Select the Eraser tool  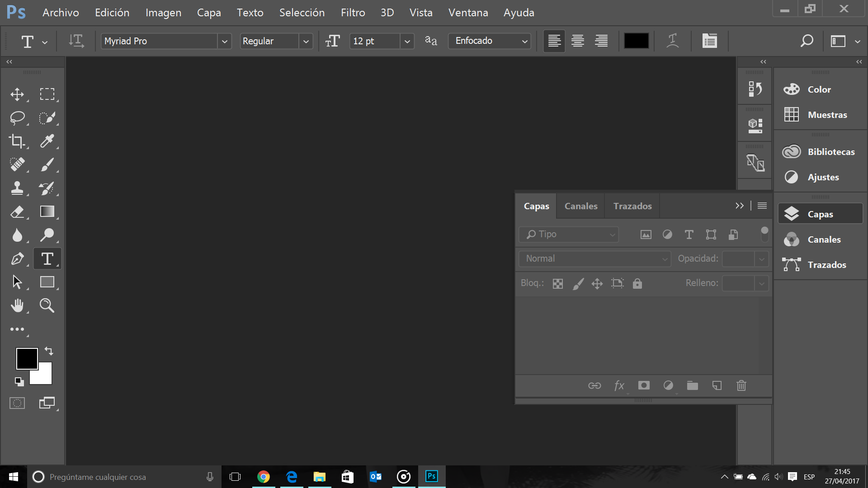[17, 212]
